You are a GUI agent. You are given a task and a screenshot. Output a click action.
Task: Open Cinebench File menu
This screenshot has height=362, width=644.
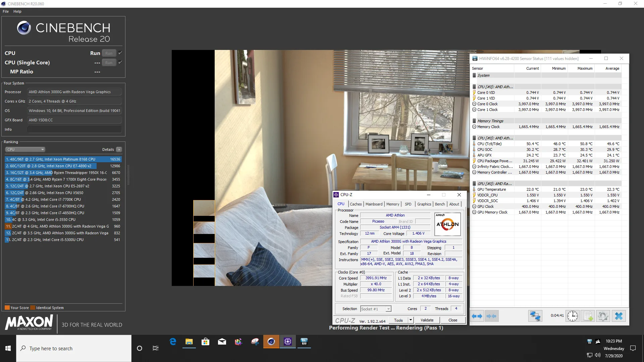coord(6,11)
